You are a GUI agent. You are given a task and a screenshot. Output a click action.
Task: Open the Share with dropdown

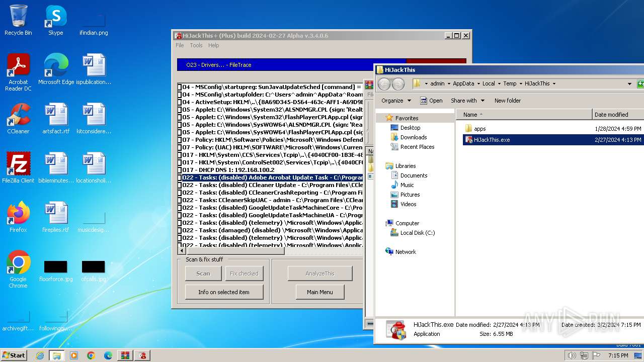(467, 101)
